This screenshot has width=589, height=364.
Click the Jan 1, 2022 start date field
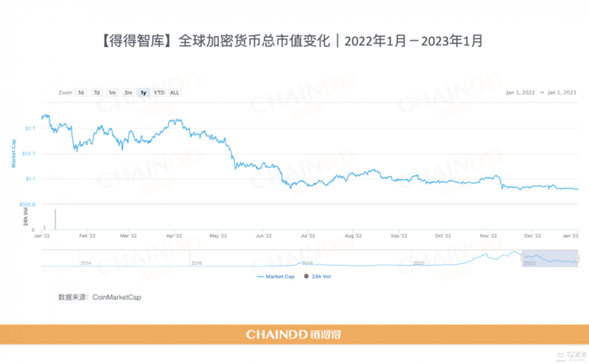tap(523, 92)
